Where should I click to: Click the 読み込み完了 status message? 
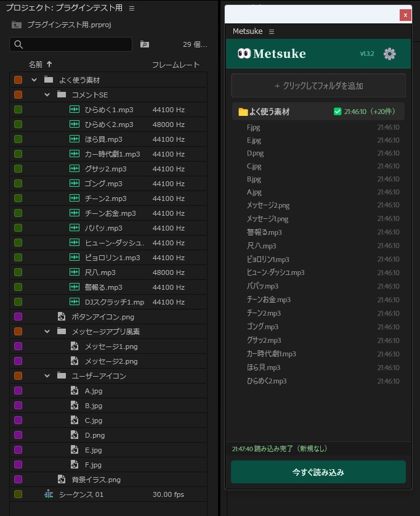coord(280,449)
